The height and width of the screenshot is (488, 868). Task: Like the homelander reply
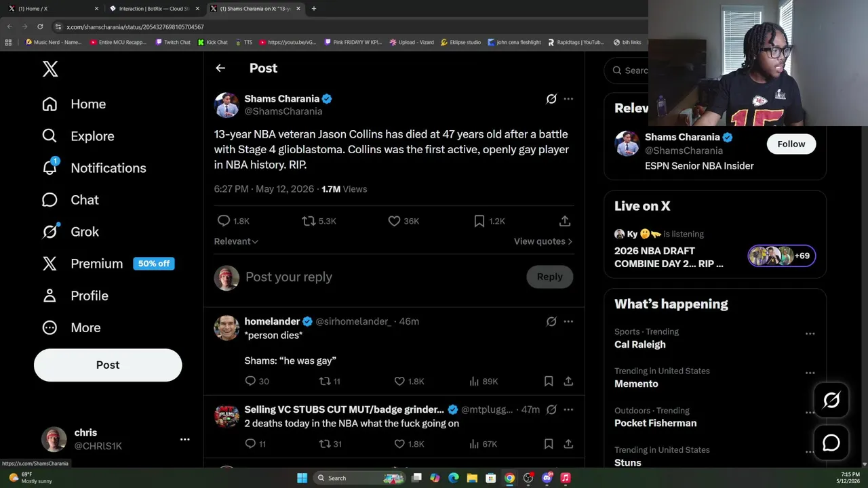399,382
